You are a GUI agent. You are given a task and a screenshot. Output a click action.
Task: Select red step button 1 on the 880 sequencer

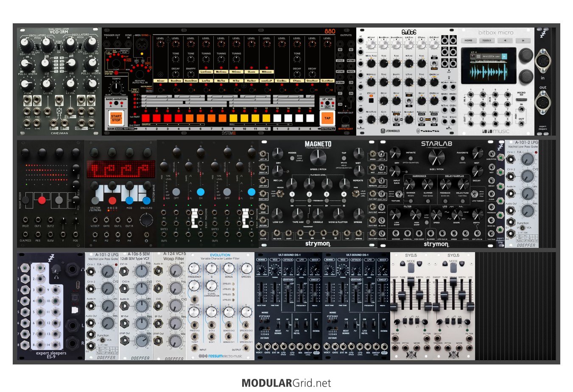pos(145,118)
